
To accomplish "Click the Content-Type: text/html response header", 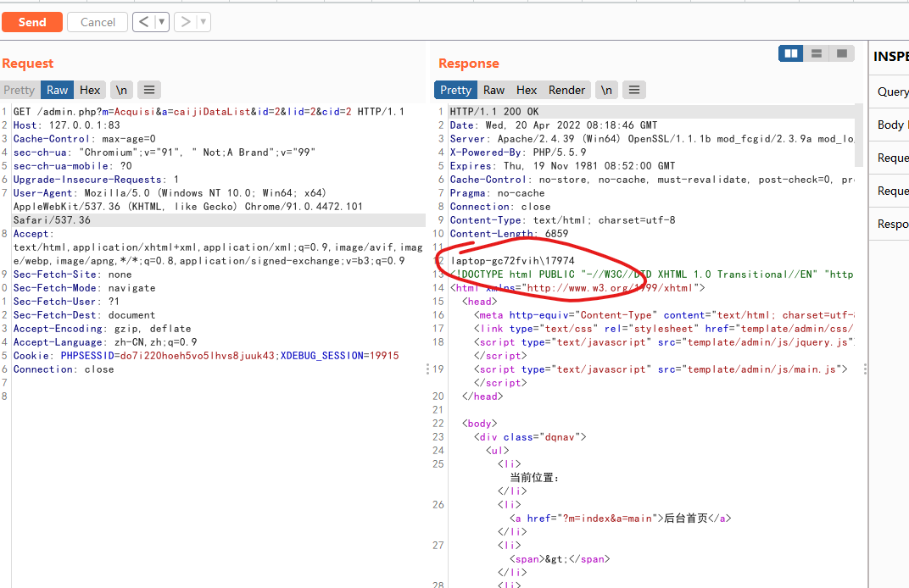I will pyautogui.click(x=562, y=220).
